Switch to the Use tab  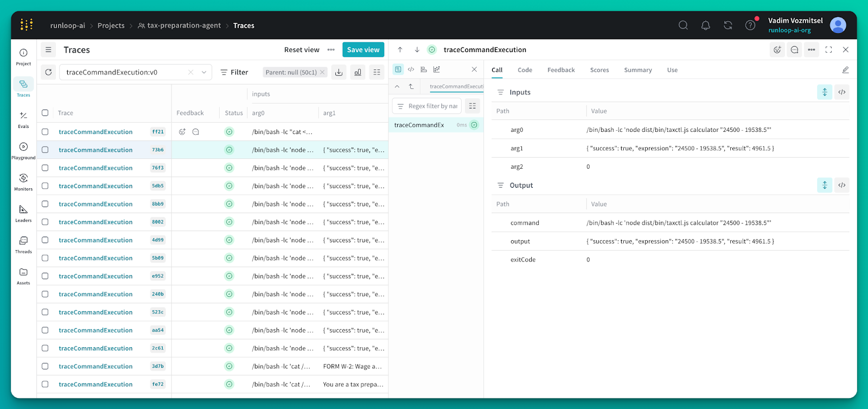tap(672, 70)
